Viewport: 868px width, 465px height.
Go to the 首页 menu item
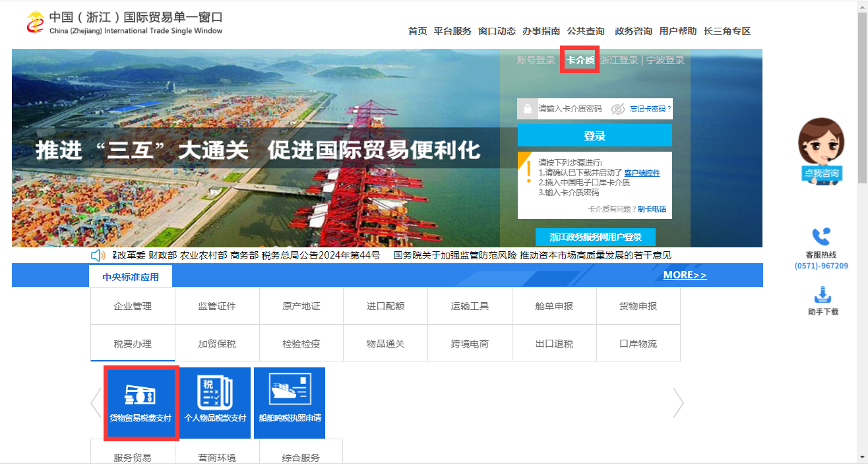click(x=418, y=31)
